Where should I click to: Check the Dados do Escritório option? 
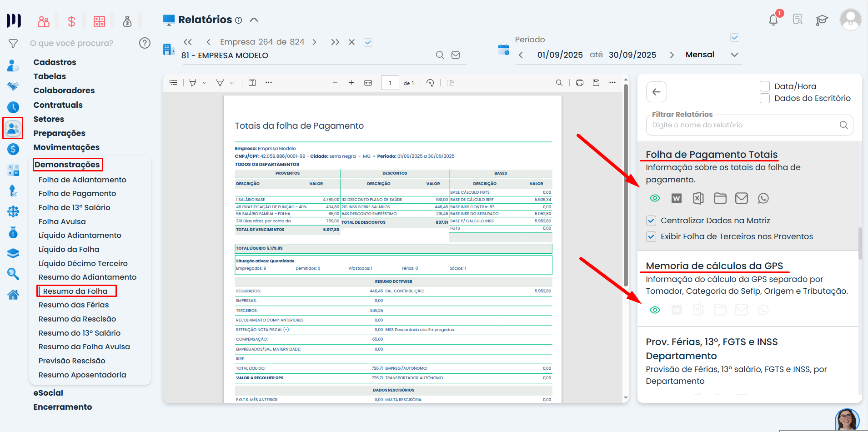click(x=765, y=98)
